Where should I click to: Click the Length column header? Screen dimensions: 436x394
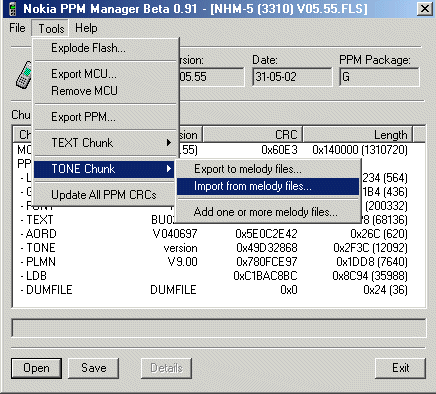tap(358, 135)
